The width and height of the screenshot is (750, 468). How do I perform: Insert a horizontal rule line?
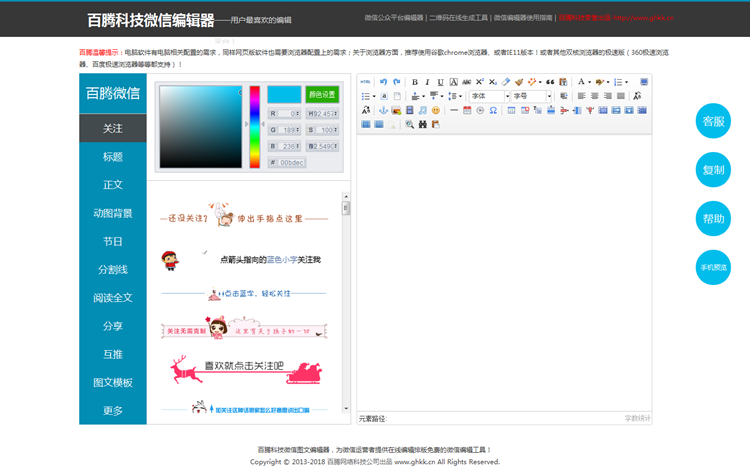click(454, 110)
